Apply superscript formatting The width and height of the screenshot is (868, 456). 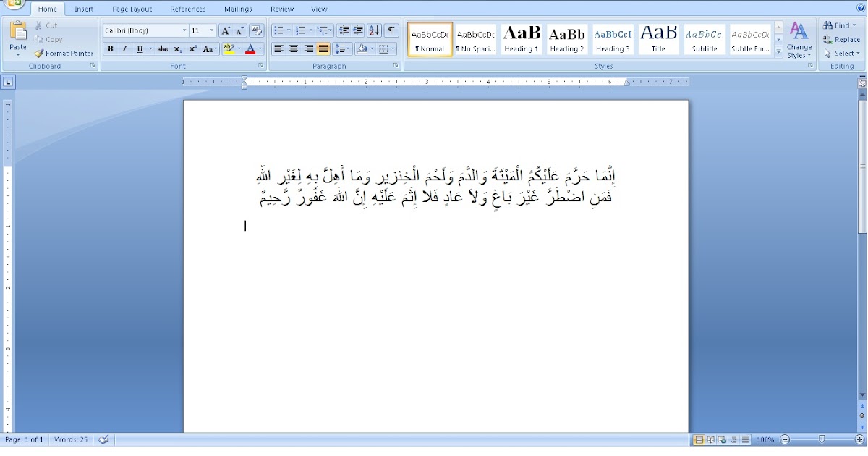[x=192, y=49]
